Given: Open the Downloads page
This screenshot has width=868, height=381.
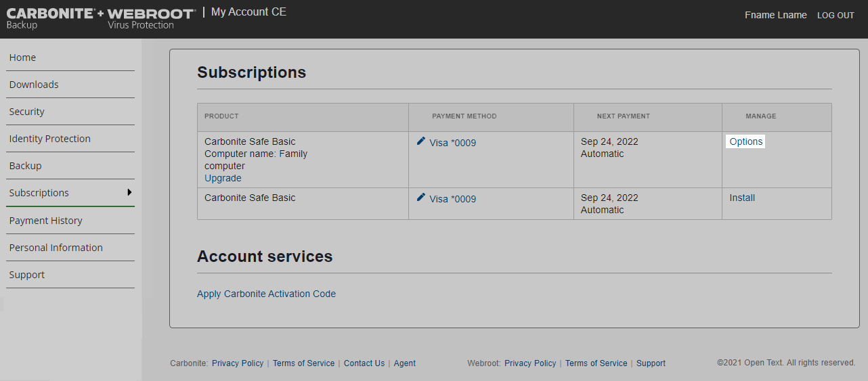Looking at the screenshot, I should coord(34,85).
